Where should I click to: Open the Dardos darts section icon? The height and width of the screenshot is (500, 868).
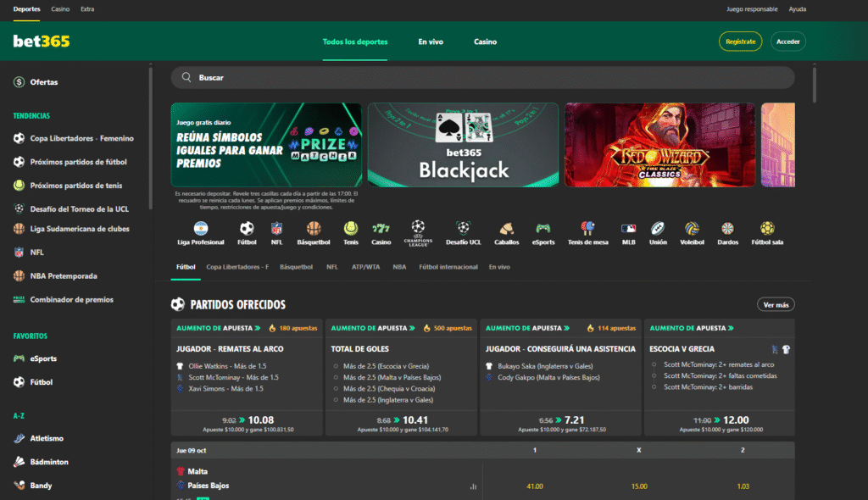[x=727, y=231]
